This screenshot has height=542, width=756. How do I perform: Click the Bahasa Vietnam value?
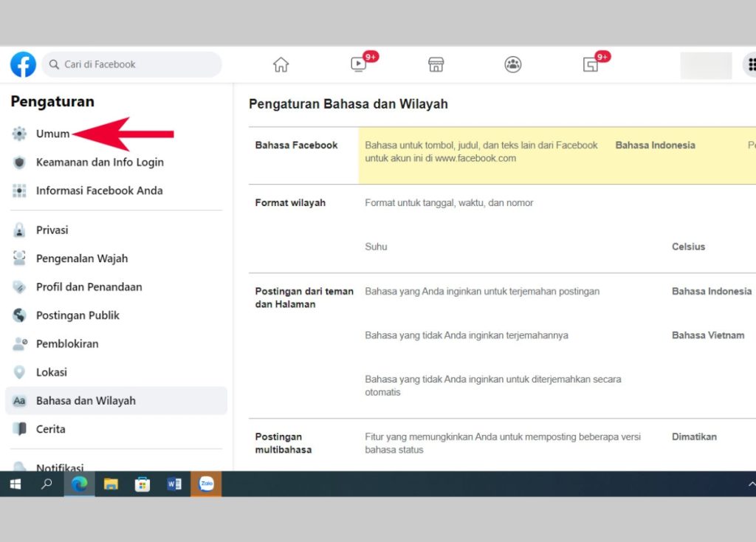click(708, 335)
